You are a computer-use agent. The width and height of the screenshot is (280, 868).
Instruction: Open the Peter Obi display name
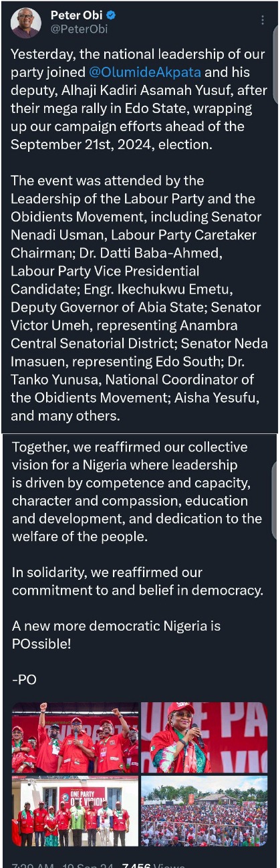(x=76, y=15)
